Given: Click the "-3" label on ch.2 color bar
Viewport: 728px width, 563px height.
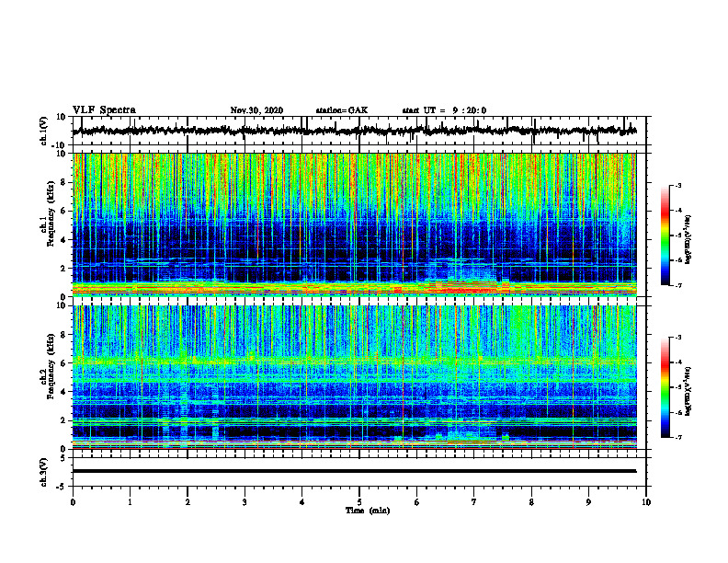Looking at the screenshot, I should coord(678,338).
